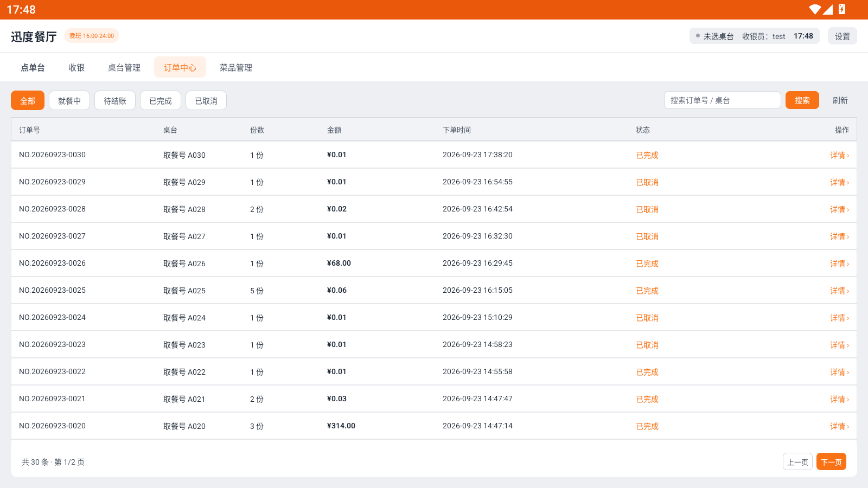The image size is (868, 488).
Task: Filter orders by 已完成
Action: (161, 101)
